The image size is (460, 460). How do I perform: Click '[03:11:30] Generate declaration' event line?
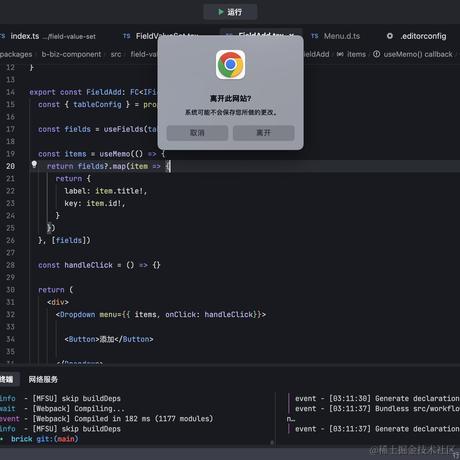[377, 398]
